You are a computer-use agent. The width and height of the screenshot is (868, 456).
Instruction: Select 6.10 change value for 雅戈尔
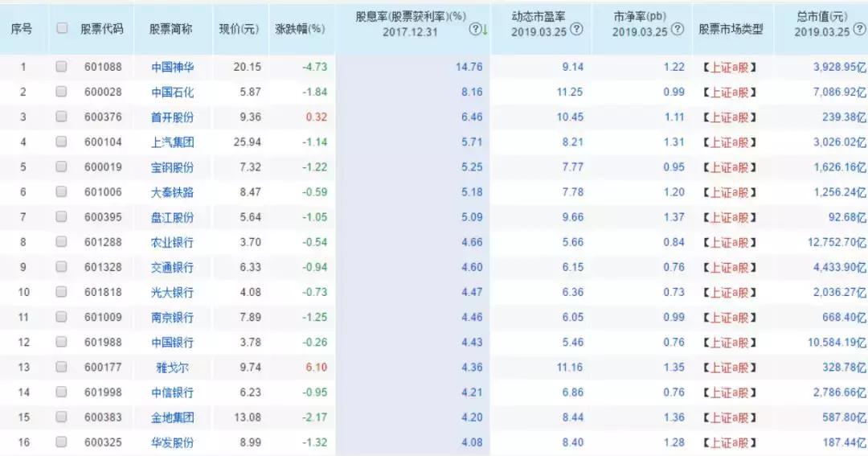tap(316, 367)
